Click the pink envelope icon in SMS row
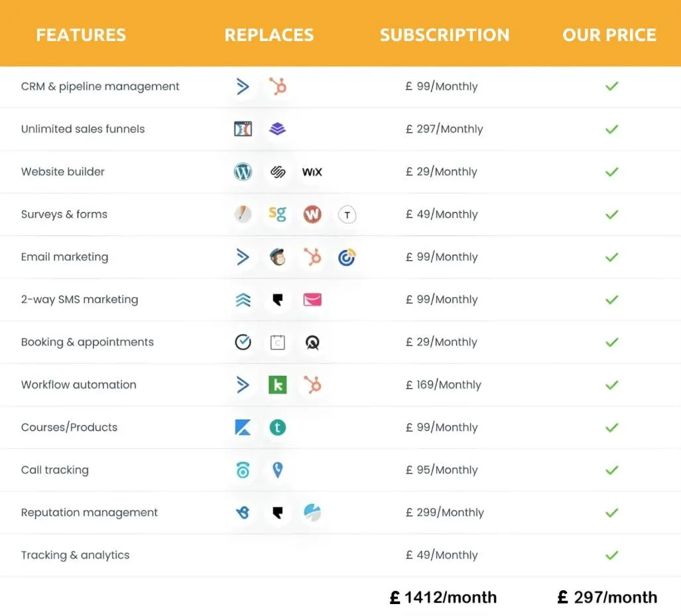This screenshot has width=681, height=616. tap(312, 299)
